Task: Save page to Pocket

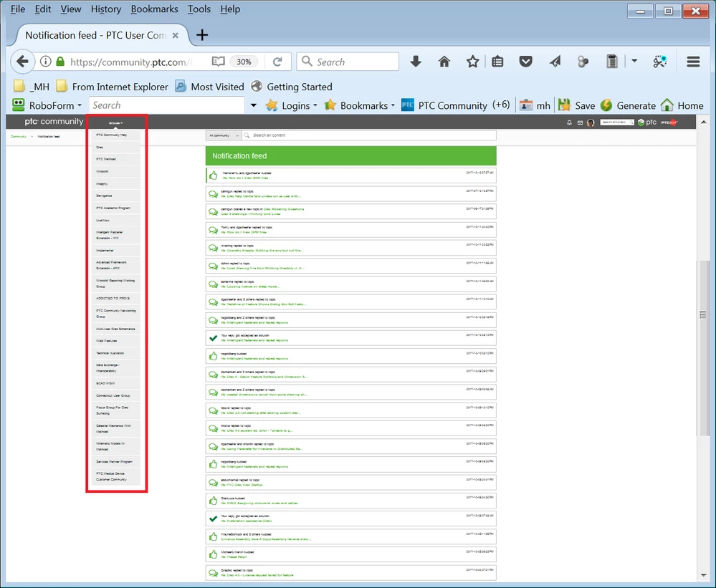Action: [x=526, y=61]
